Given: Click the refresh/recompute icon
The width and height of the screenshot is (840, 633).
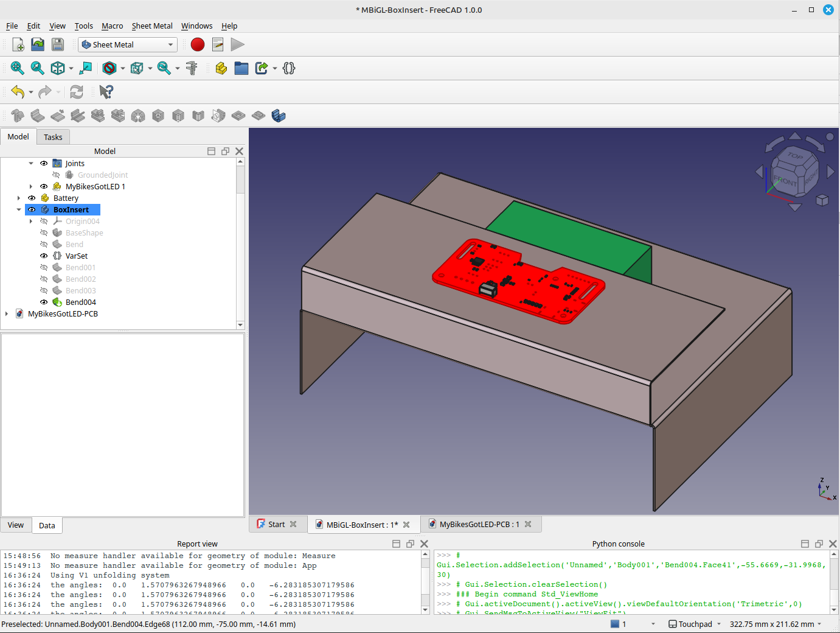Looking at the screenshot, I should tap(76, 92).
